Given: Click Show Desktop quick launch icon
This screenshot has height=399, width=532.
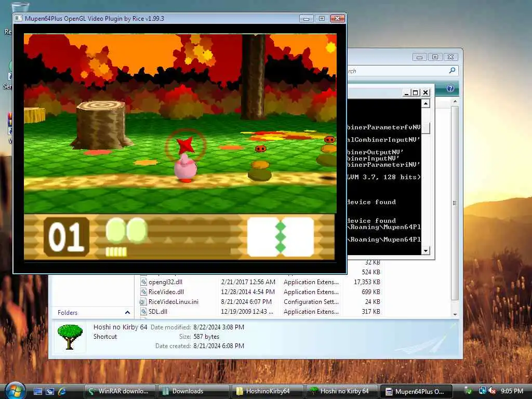Looking at the screenshot, I should pos(37,391).
